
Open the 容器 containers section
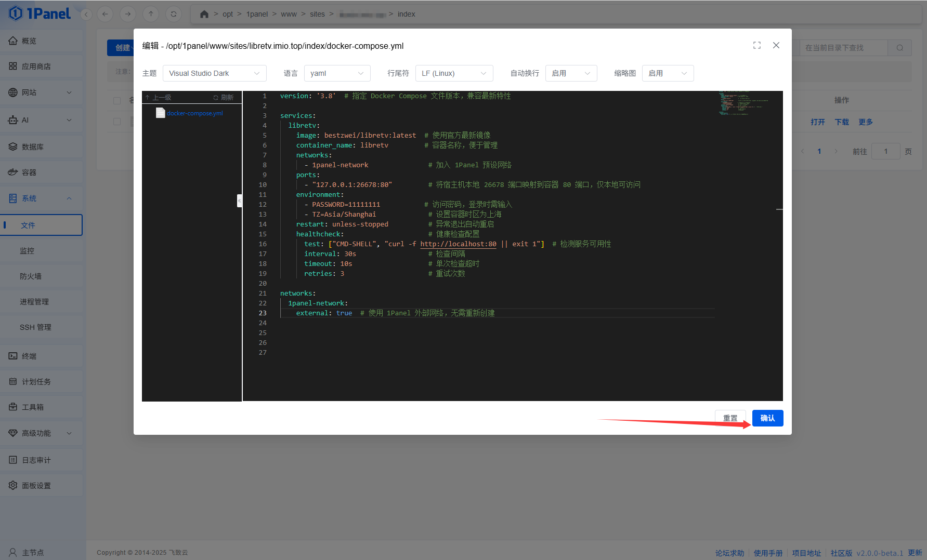42,172
